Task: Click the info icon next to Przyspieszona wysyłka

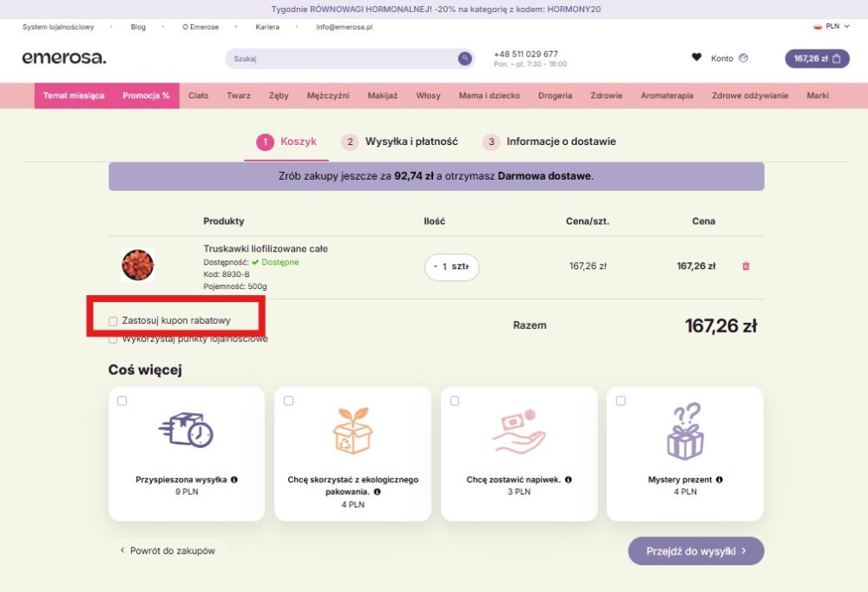Action: point(234,479)
